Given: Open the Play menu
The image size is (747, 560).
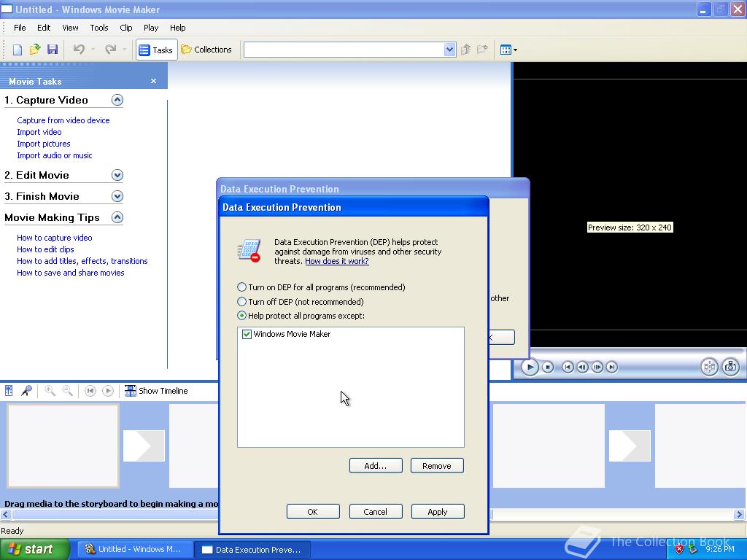Looking at the screenshot, I should click(151, 28).
